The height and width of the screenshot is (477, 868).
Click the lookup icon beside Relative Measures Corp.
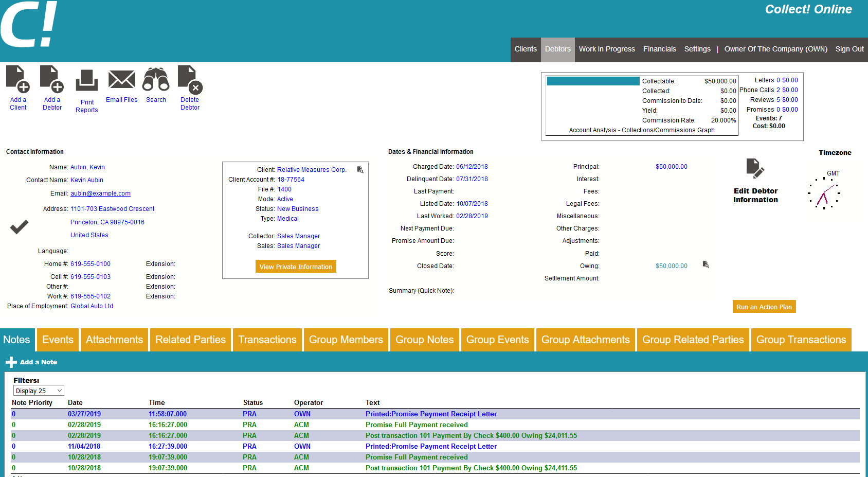[x=360, y=170]
